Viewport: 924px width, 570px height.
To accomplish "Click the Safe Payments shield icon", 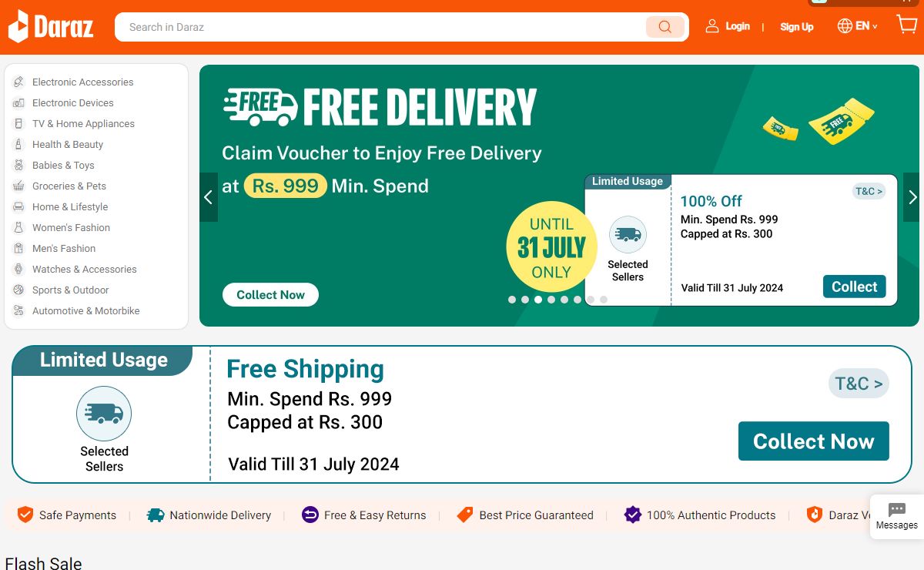I will pos(25,515).
